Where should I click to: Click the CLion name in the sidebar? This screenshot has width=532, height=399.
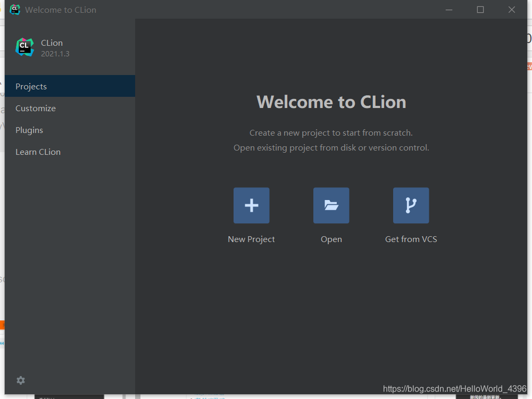pyautogui.click(x=52, y=43)
